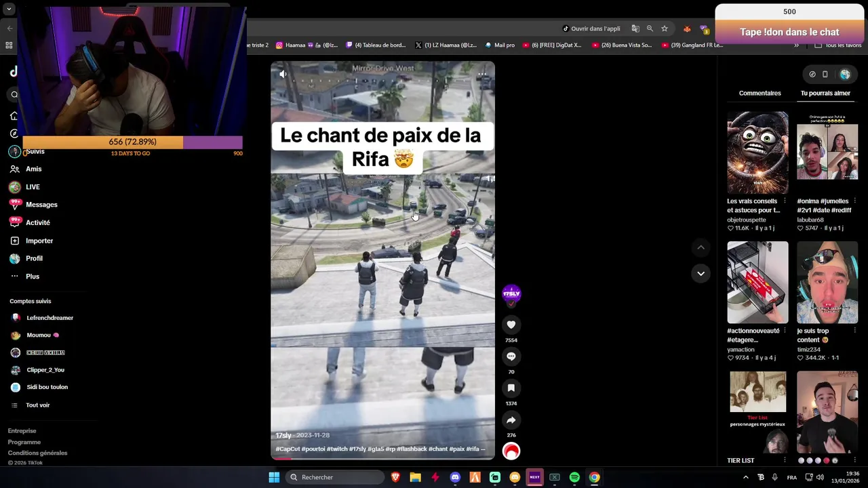The width and height of the screenshot is (868, 488).
Task: Click the globe avatar above Tu pourrais aimer
Action: [x=845, y=74]
